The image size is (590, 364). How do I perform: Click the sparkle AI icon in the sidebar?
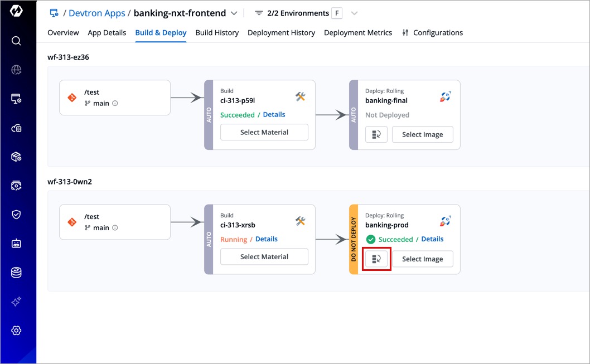tap(16, 302)
